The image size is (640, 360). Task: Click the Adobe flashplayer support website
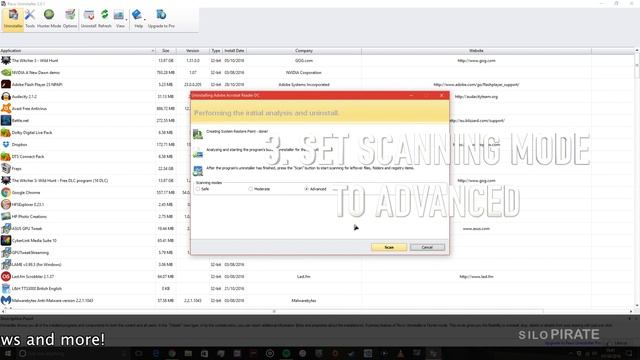(x=476, y=84)
